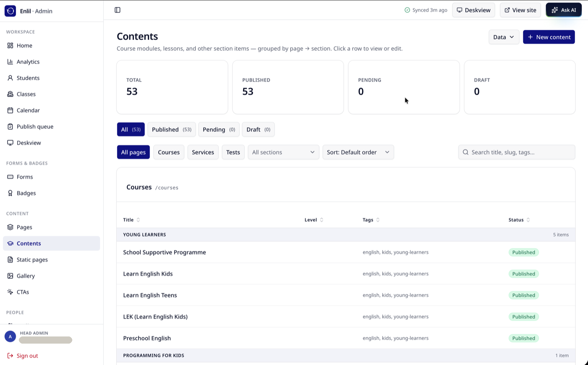This screenshot has width=588, height=365.
Task: Select the Published (53) status tab
Action: pos(171,130)
